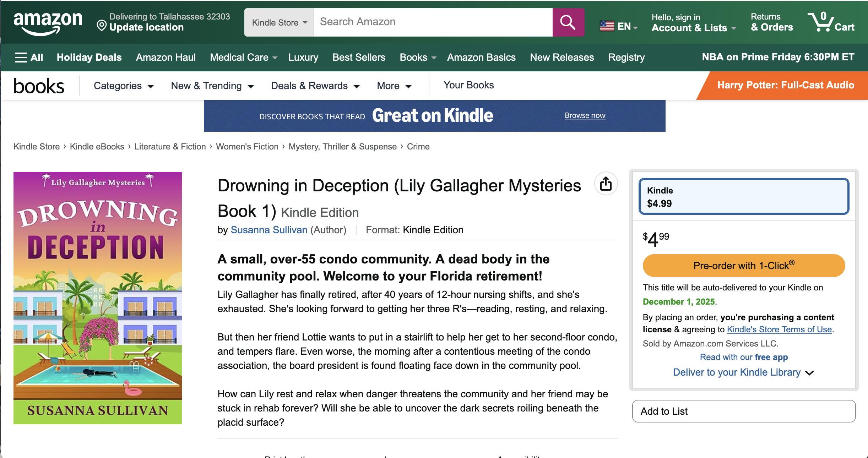868x458 pixels.
Task: Click the share icon beside book title
Action: pyautogui.click(x=606, y=184)
